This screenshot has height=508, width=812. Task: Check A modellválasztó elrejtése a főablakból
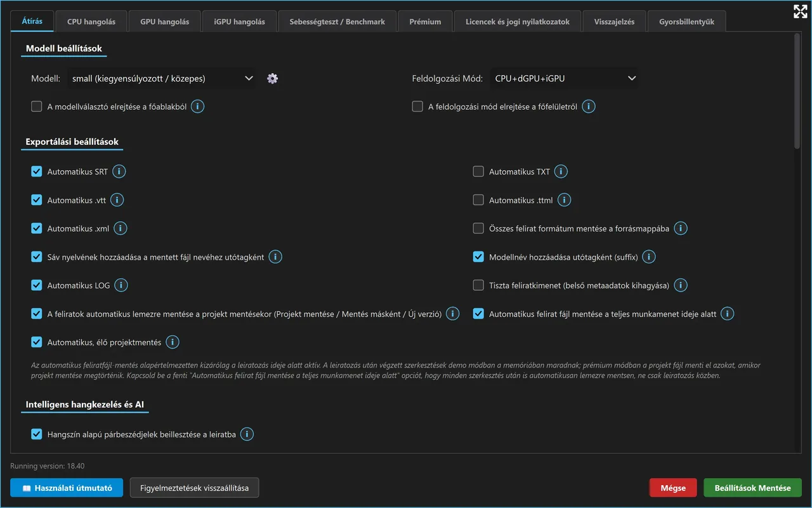(37, 107)
